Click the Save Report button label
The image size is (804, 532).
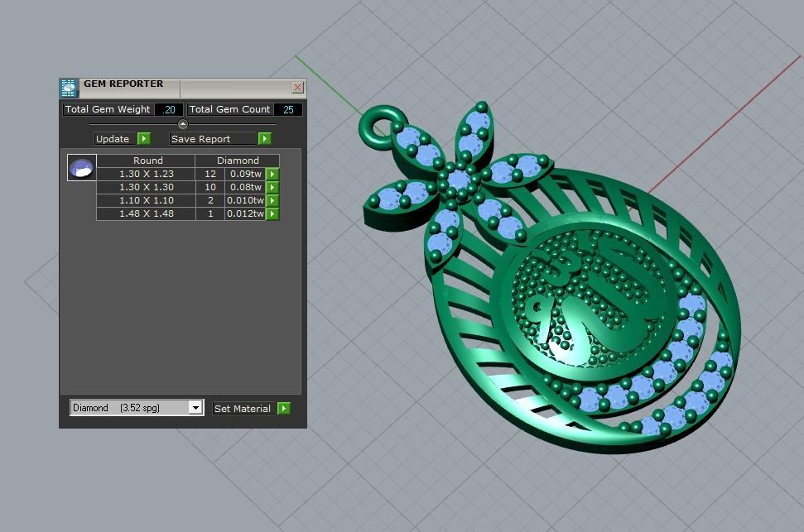(213, 139)
